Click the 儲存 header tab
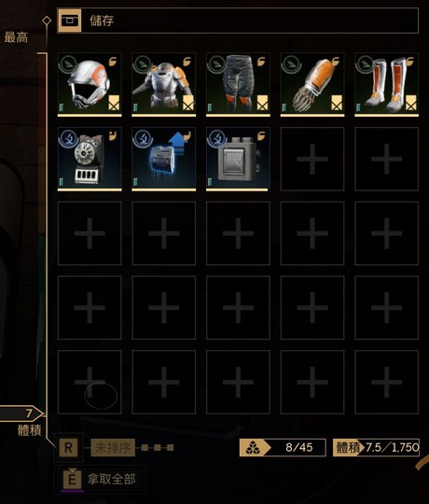Image resolution: width=429 pixels, height=504 pixels. (x=238, y=21)
